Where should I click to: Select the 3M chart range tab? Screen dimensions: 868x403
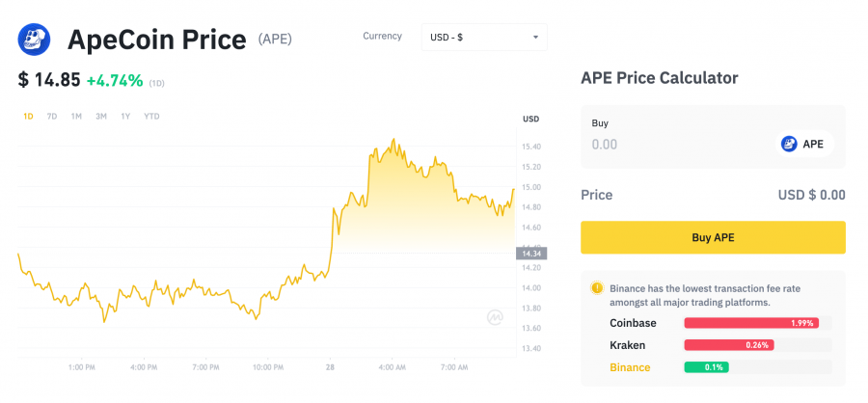100,117
